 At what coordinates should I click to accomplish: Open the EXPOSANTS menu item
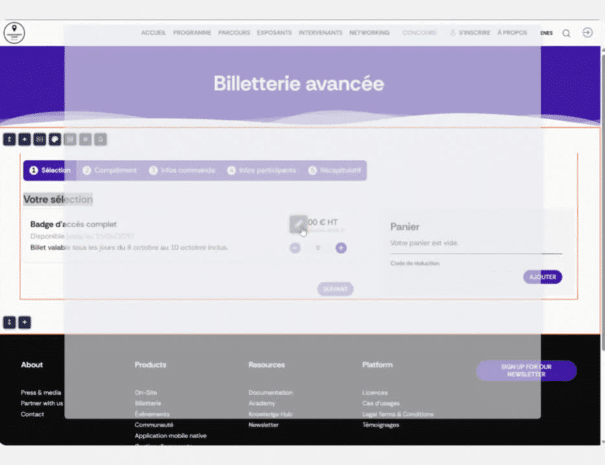click(x=274, y=33)
